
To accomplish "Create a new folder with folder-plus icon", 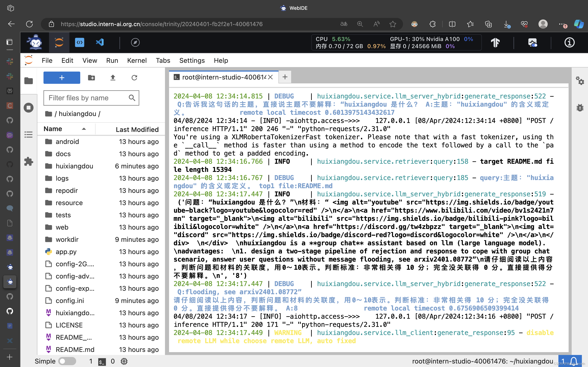I will [x=91, y=78].
